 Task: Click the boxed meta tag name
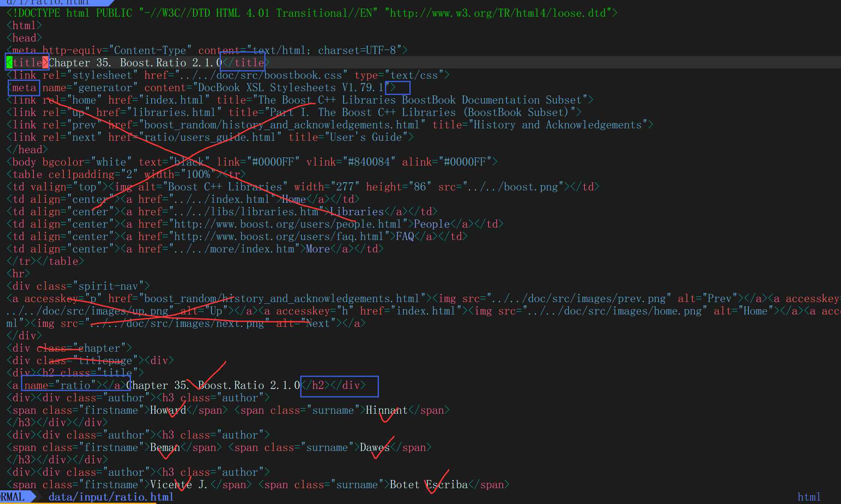point(24,88)
